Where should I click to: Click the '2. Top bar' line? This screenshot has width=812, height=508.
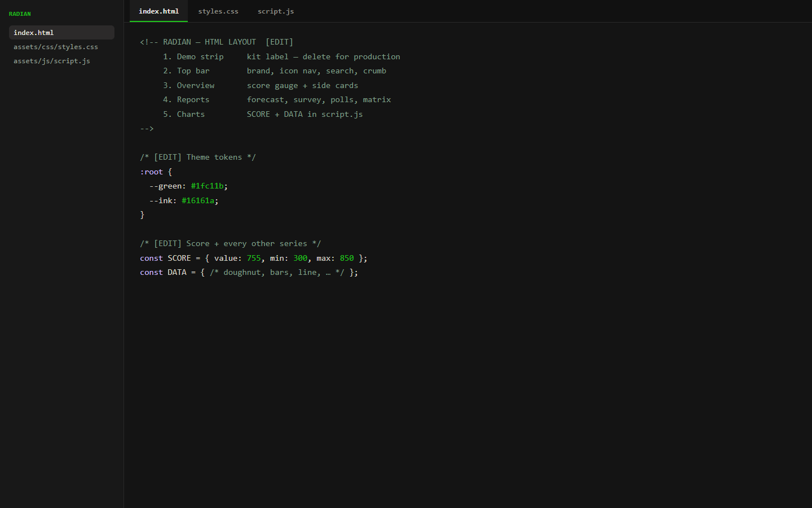186,71
